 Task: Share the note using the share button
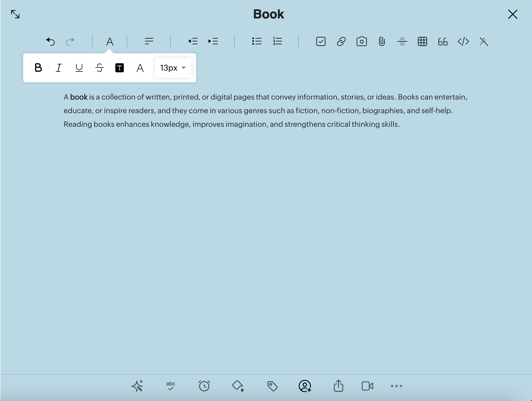(338, 386)
